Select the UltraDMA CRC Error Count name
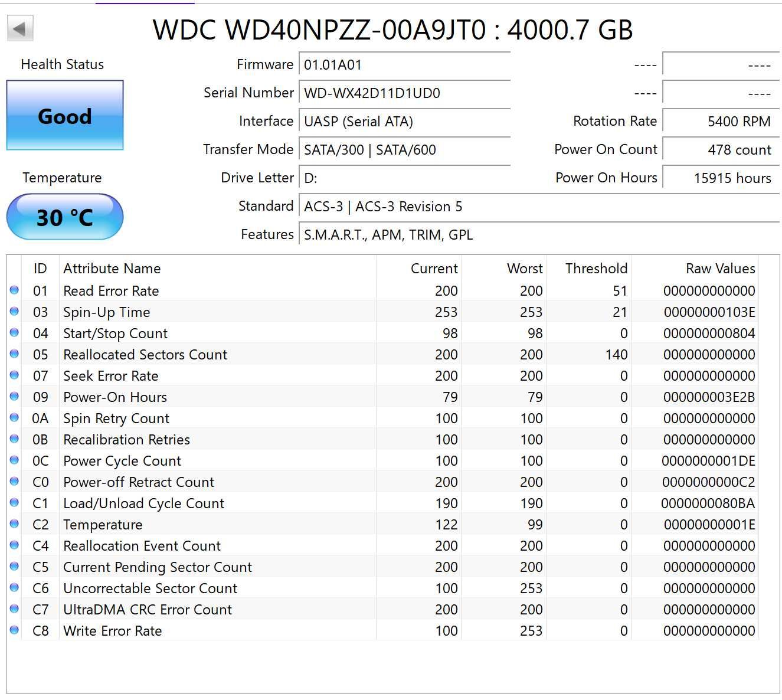The height and width of the screenshot is (700, 782). pos(148,610)
